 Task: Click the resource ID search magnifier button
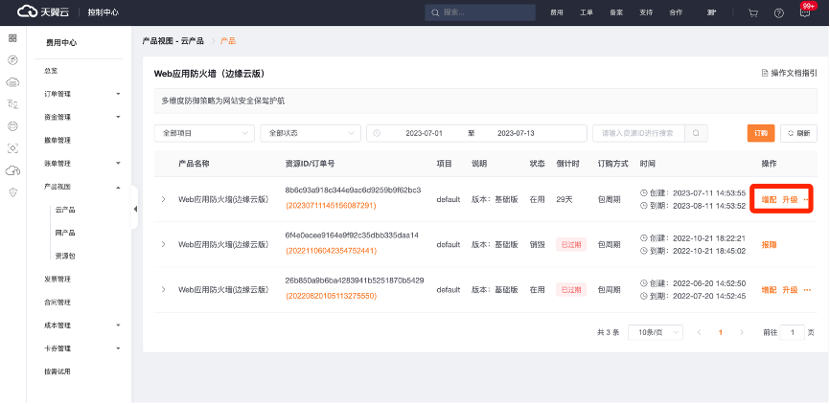pos(696,133)
